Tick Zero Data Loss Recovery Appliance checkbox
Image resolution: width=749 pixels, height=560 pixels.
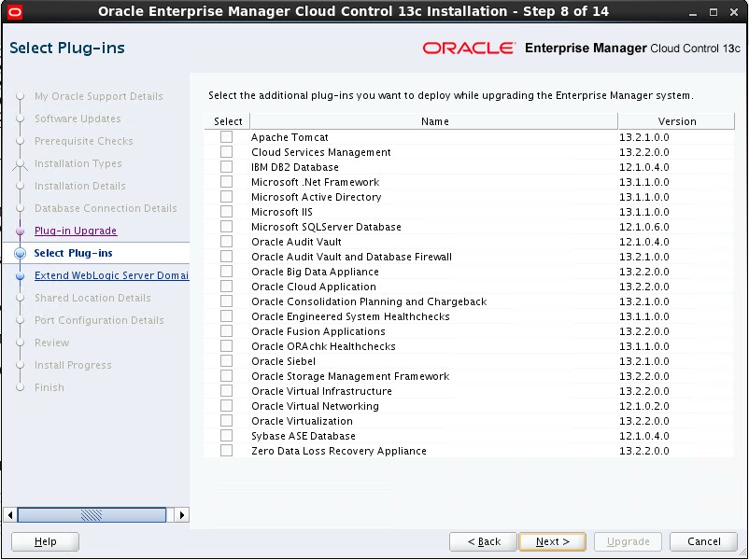(226, 450)
